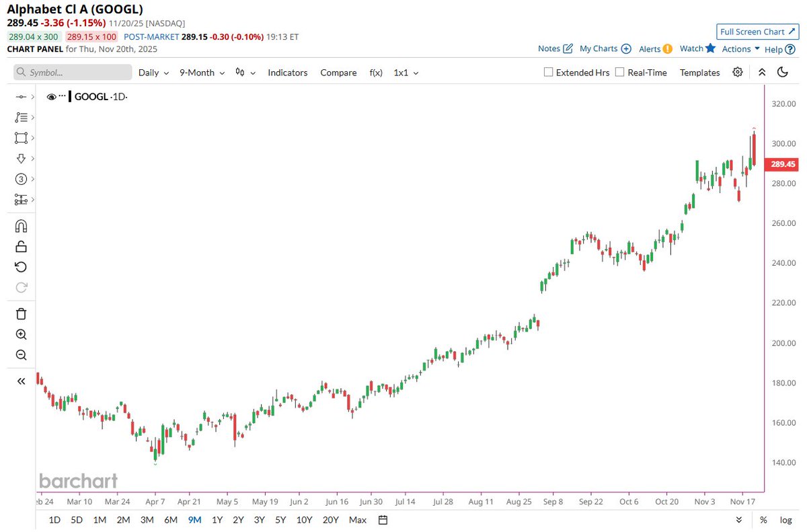
Task: Click the double down-chevron near the % toggle
Action: [739, 519]
